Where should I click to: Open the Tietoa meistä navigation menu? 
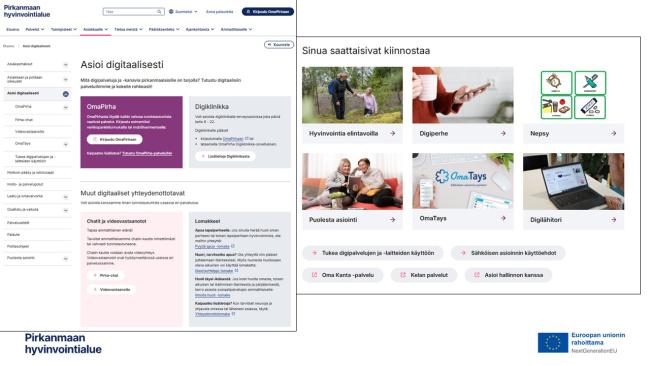128,29
